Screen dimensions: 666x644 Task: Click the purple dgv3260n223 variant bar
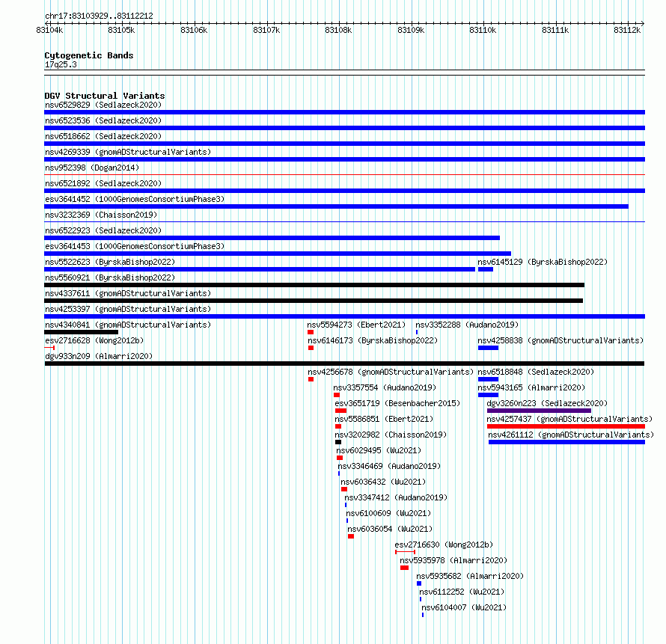[x=539, y=411]
